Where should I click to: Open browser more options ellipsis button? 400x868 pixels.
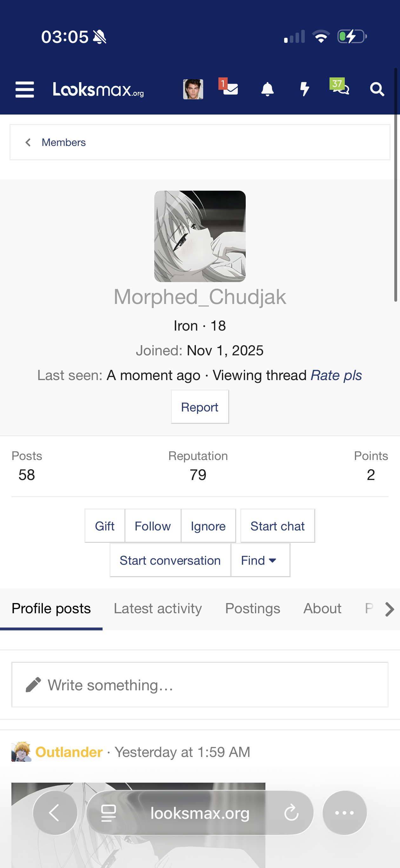click(344, 813)
